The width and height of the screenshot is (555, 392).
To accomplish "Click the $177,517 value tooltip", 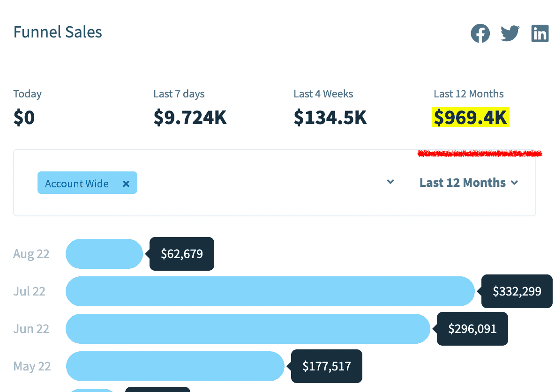I will tap(327, 366).
